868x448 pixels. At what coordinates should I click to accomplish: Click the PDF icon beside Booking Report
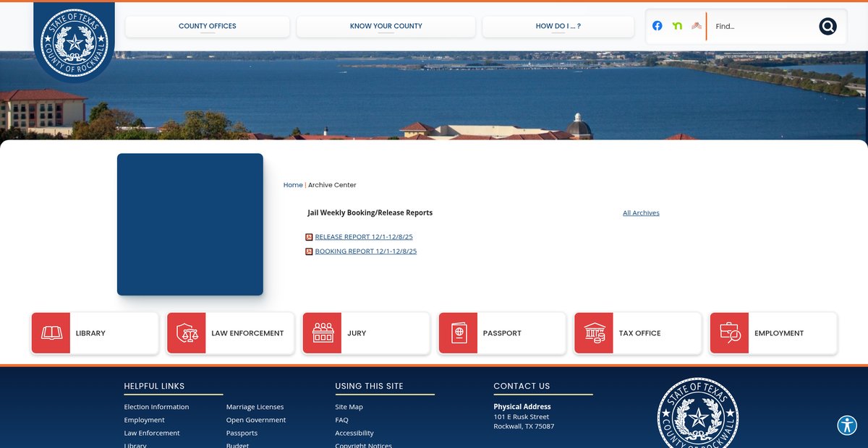pos(309,251)
